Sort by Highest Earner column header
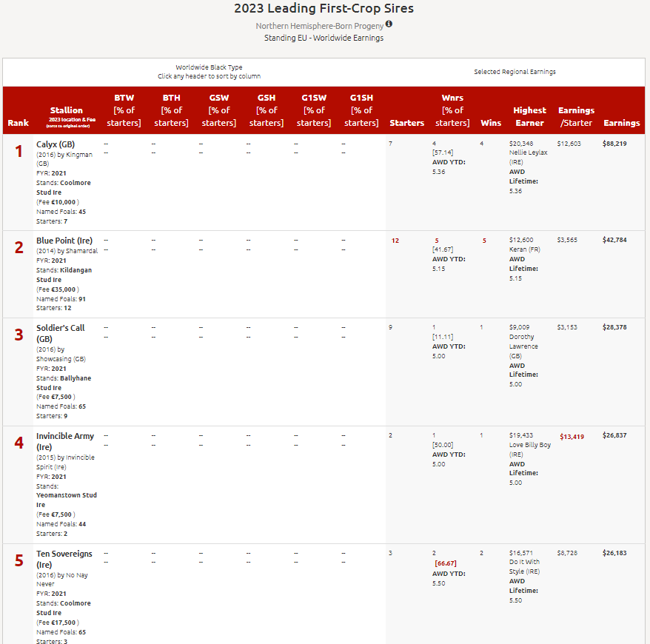 point(529,116)
